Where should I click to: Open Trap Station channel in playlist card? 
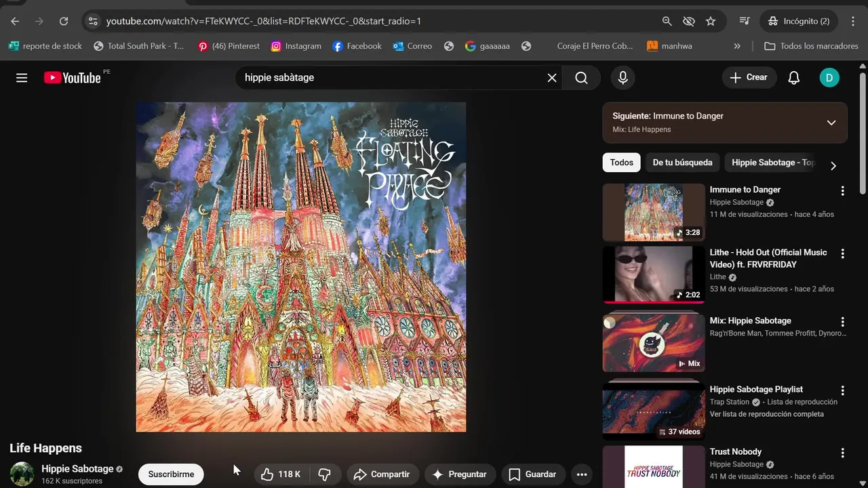click(729, 402)
